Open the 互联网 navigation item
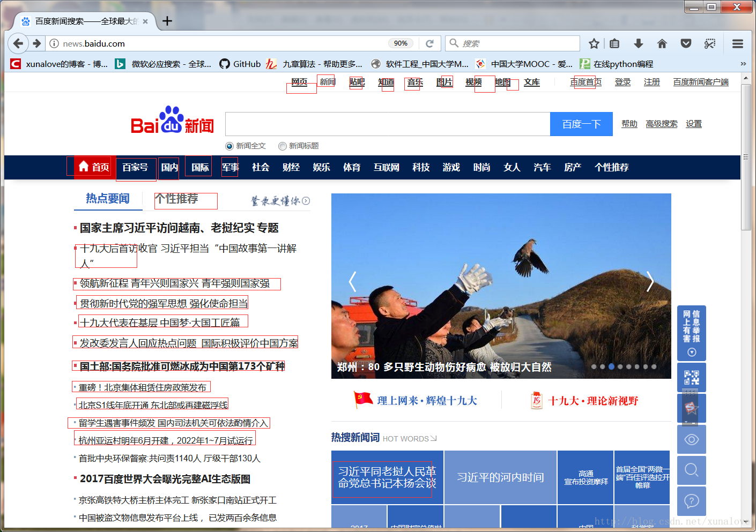Image resolution: width=756 pixels, height=532 pixels. click(x=387, y=167)
